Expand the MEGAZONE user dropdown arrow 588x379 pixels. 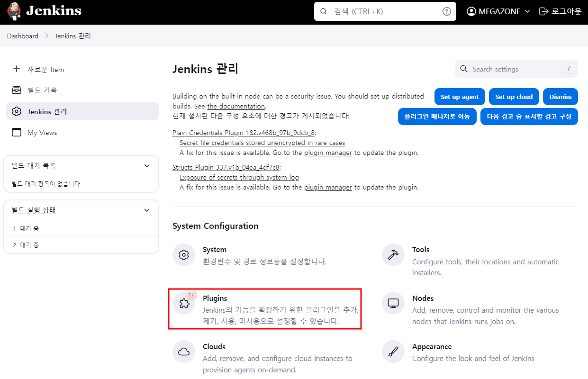coord(527,11)
